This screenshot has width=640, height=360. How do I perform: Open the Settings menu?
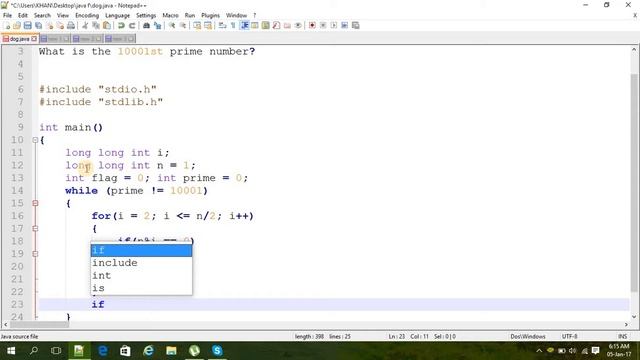[146, 16]
